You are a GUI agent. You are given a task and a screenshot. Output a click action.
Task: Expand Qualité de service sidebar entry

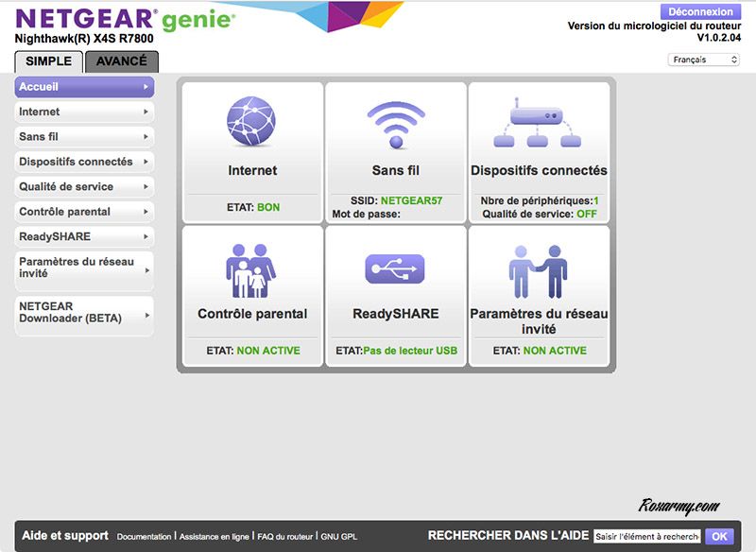tap(83, 187)
